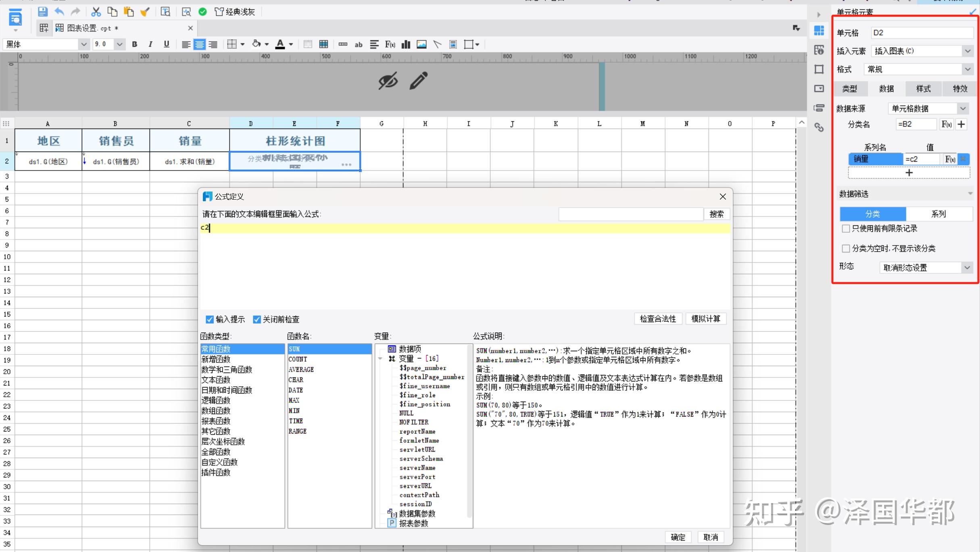980x552 pixels.
Task: Disable the 关闭前检查 checkbox
Action: 256,319
